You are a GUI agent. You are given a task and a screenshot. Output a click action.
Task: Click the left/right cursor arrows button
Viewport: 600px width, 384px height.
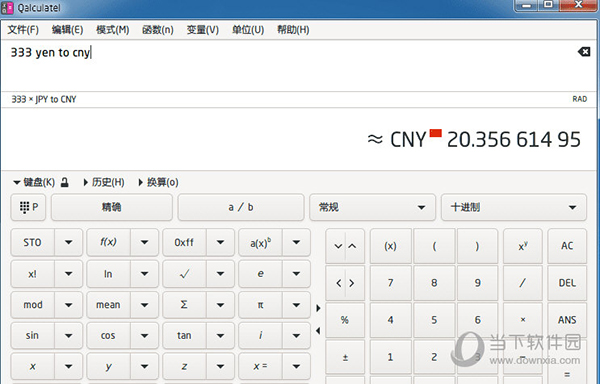click(345, 283)
